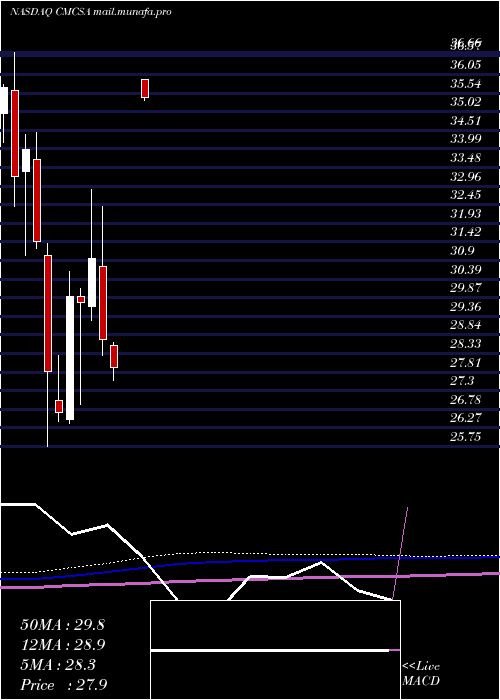The height and width of the screenshot is (700, 500).
Task: Click the 12MA : 28.9 readout
Action: click(62, 645)
